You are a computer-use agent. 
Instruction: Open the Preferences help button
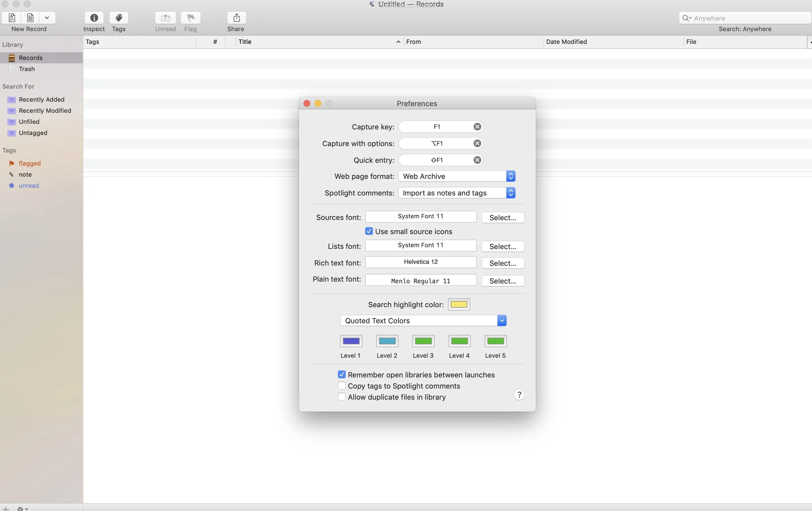click(519, 395)
